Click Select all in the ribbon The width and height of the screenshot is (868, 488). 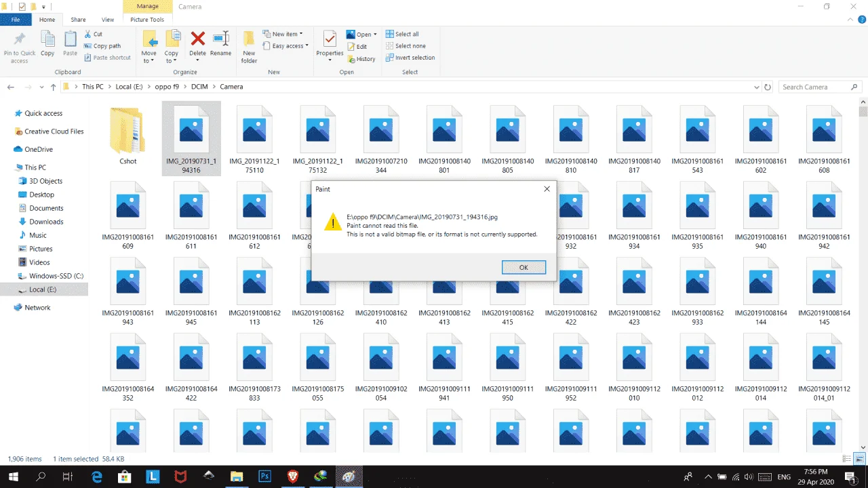point(402,34)
